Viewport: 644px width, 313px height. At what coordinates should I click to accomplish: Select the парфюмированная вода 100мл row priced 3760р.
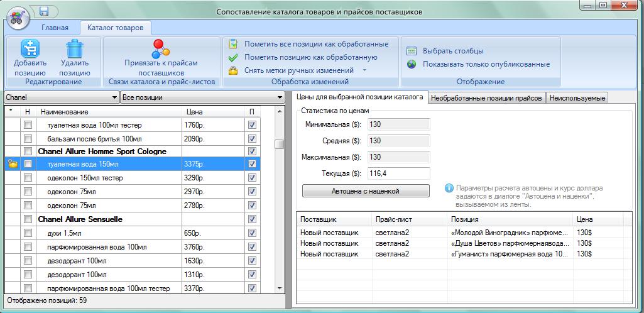click(x=133, y=247)
